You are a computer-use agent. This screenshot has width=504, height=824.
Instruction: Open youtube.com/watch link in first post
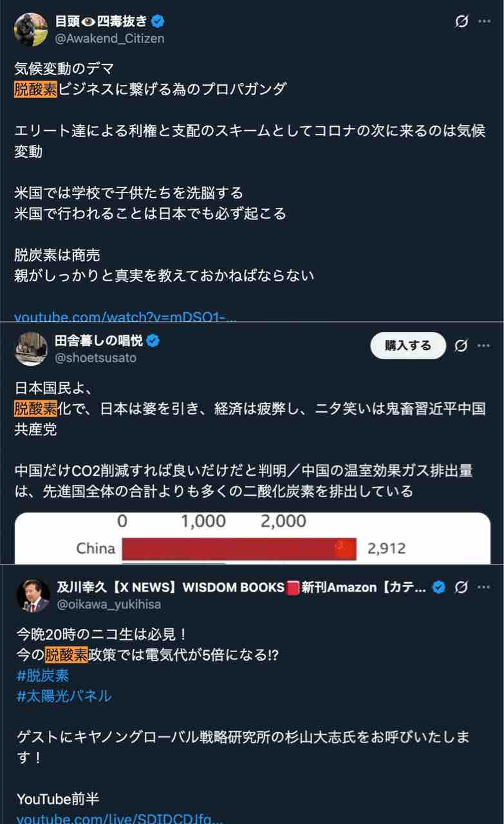[126, 316]
